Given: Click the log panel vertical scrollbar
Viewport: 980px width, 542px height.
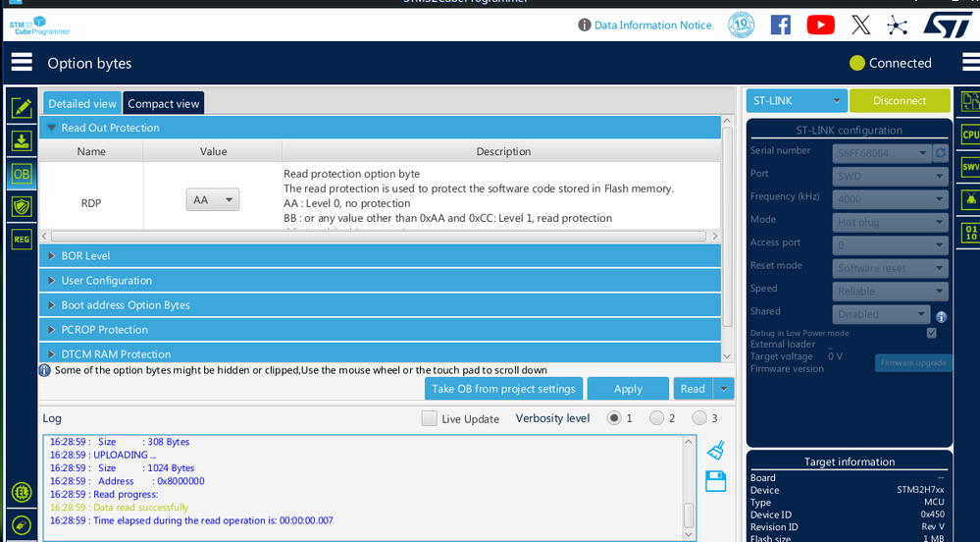Looking at the screenshot, I should click(x=688, y=515).
